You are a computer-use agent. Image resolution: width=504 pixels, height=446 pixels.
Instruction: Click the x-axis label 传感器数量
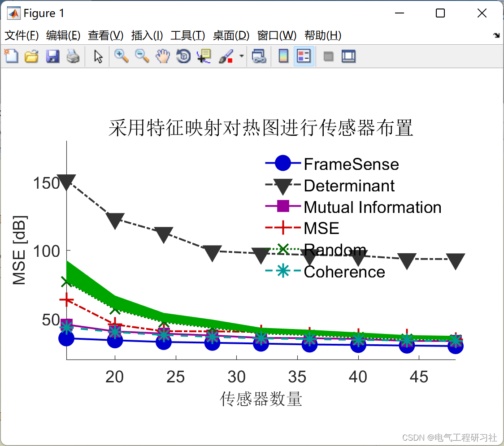261,399
